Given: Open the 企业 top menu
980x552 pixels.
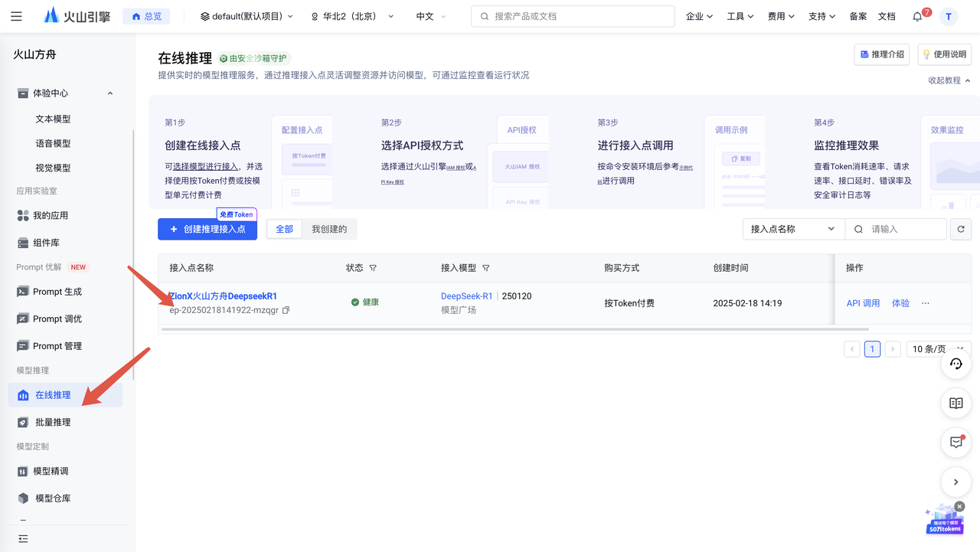Looking at the screenshot, I should [x=699, y=16].
